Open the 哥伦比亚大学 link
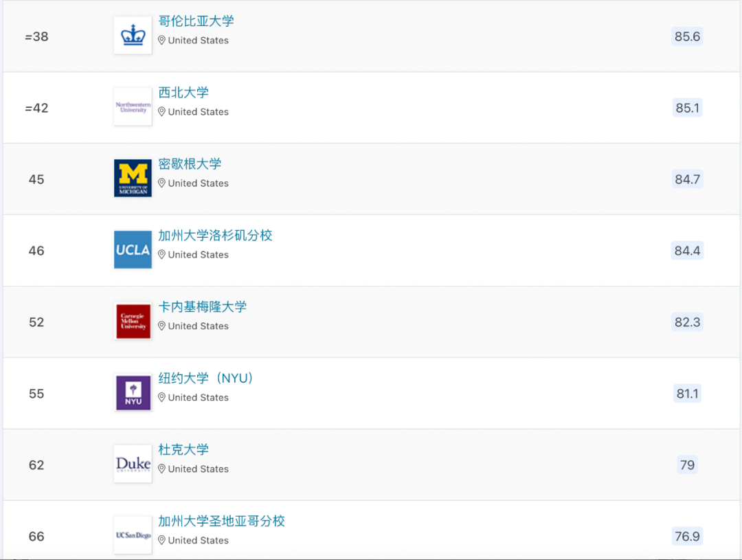Viewport: 742px width, 560px height. coord(196,21)
